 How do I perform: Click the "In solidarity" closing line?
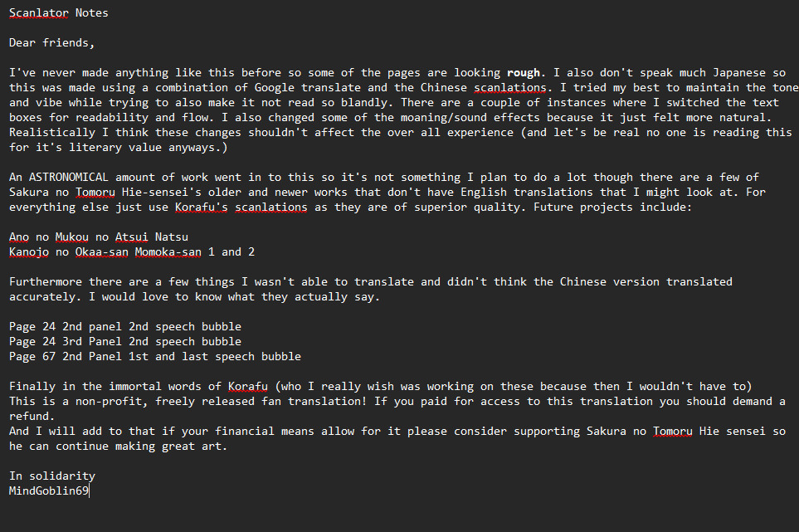click(x=51, y=476)
